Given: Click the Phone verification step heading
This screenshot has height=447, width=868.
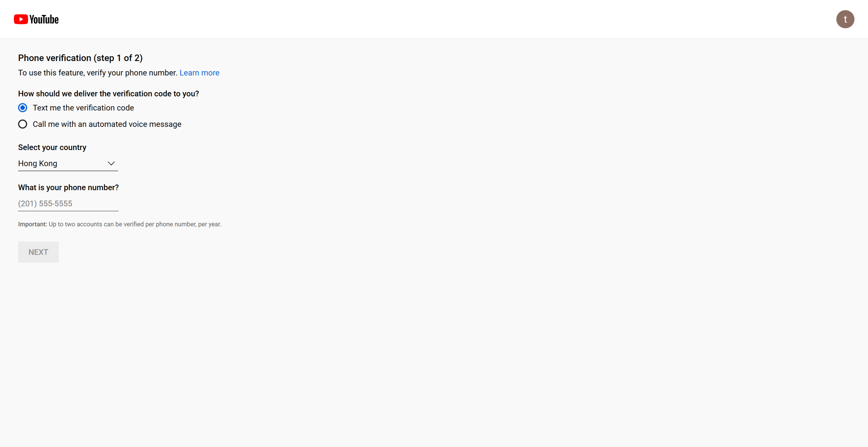Looking at the screenshot, I should coord(80,58).
